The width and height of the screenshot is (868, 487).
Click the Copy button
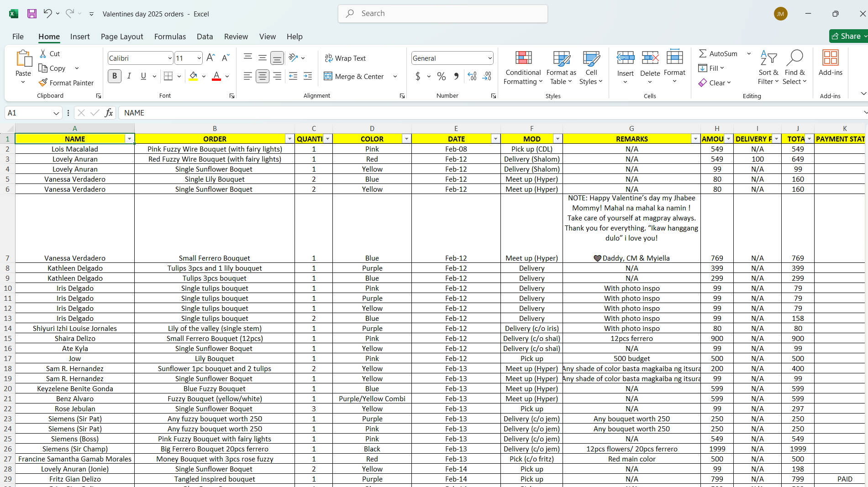52,68
